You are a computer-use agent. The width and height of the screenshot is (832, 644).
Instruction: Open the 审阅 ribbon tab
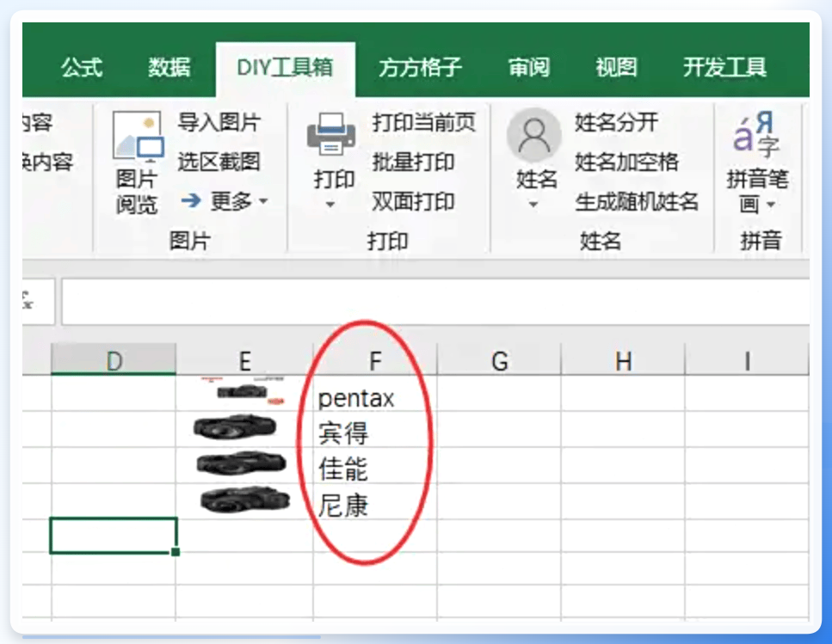point(529,67)
